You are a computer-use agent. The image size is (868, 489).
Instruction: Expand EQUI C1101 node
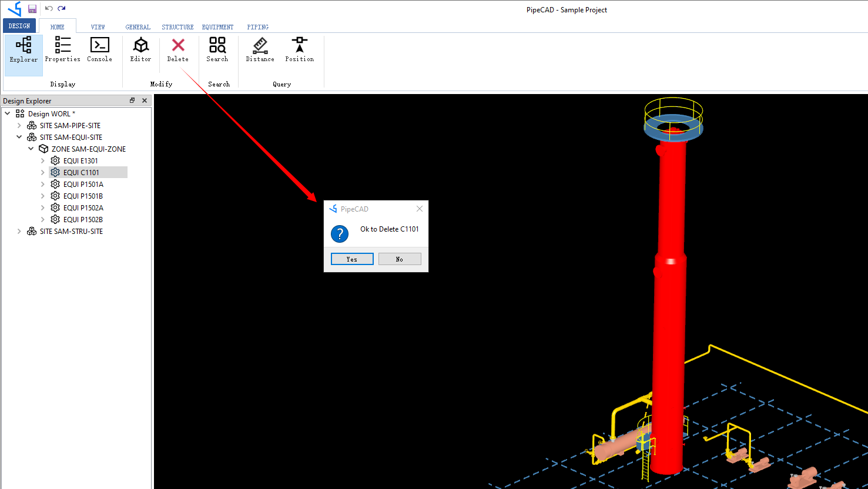click(43, 172)
